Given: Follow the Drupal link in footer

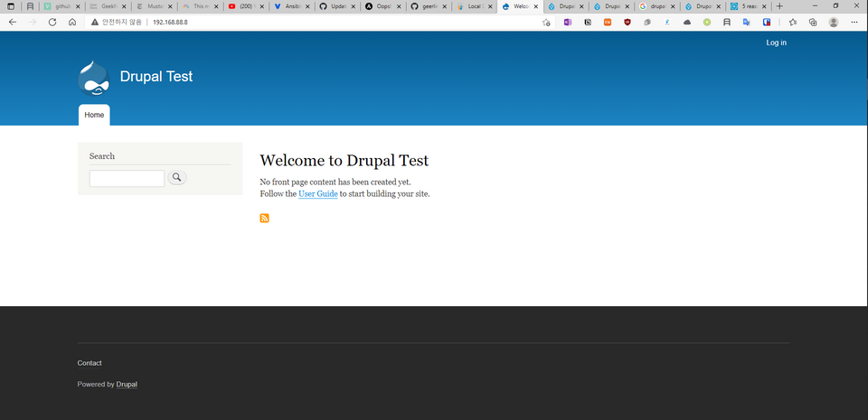Looking at the screenshot, I should pyautogui.click(x=127, y=384).
